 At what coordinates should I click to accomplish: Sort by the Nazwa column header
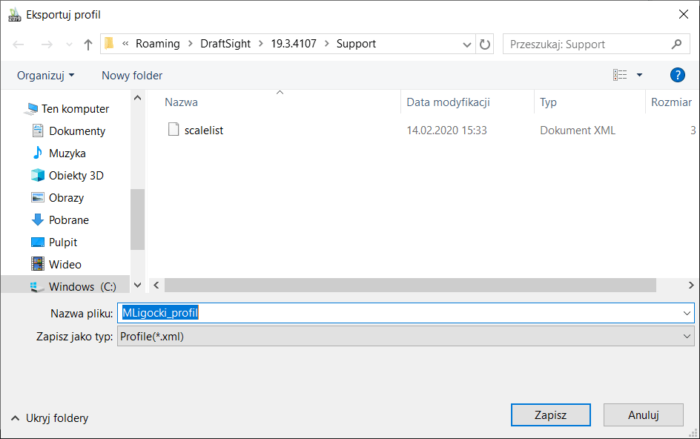click(181, 102)
